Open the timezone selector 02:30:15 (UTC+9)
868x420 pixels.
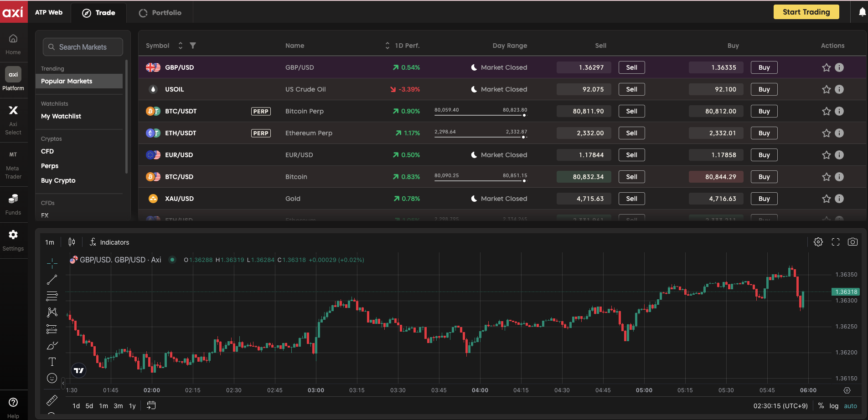(x=780, y=406)
